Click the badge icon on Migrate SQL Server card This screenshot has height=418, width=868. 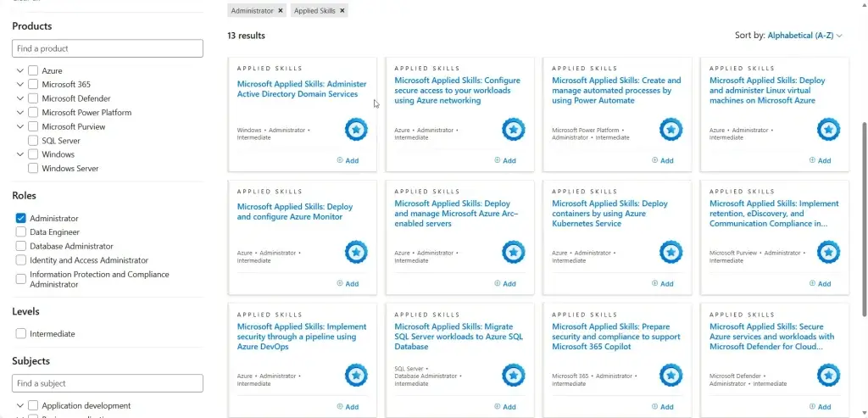click(x=514, y=376)
